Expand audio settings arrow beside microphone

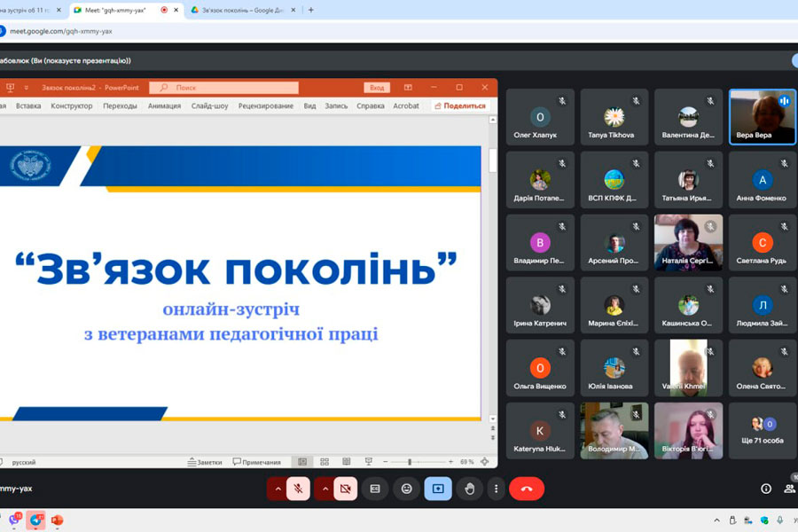pyautogui.click(x=278, y=489)
